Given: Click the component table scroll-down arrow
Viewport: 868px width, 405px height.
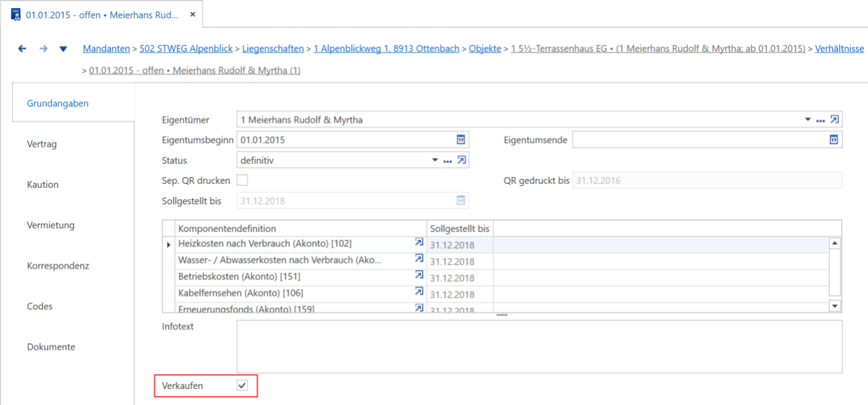Looking at the screenshot, I should (835, 305).
